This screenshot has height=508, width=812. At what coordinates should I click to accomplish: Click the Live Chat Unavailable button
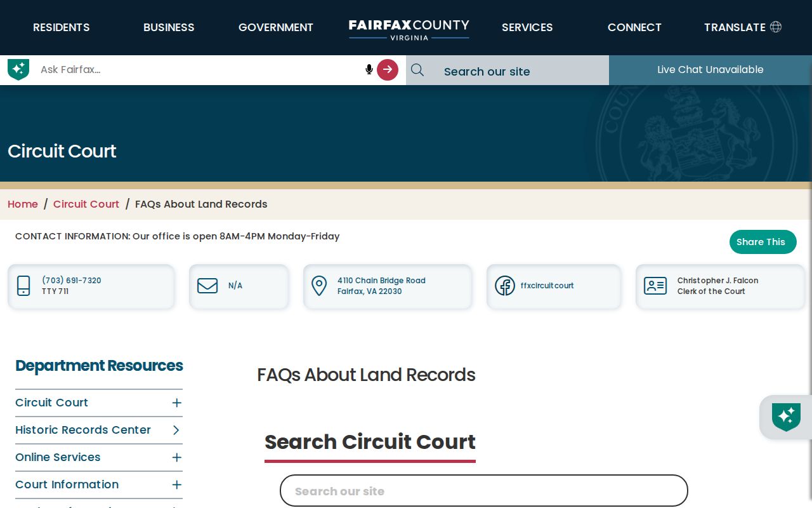[710, 70]
